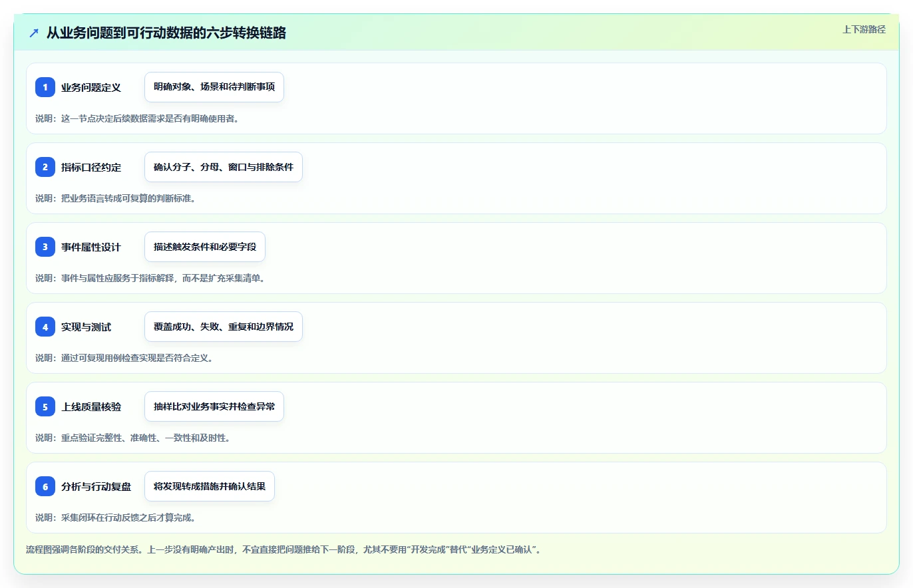Viewport: 913px width, 588px height.
Task: Click the number 5 step badge
Action: click(x=45, y=406)
